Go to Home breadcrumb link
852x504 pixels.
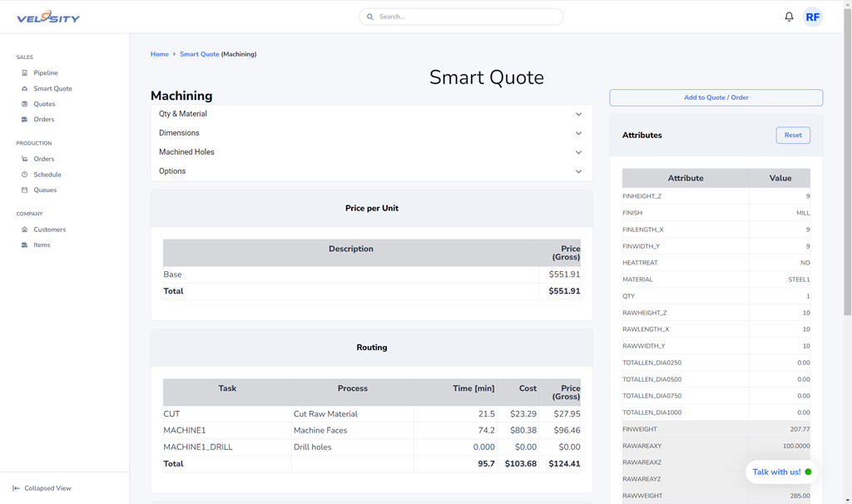click(x=159, y=54)
